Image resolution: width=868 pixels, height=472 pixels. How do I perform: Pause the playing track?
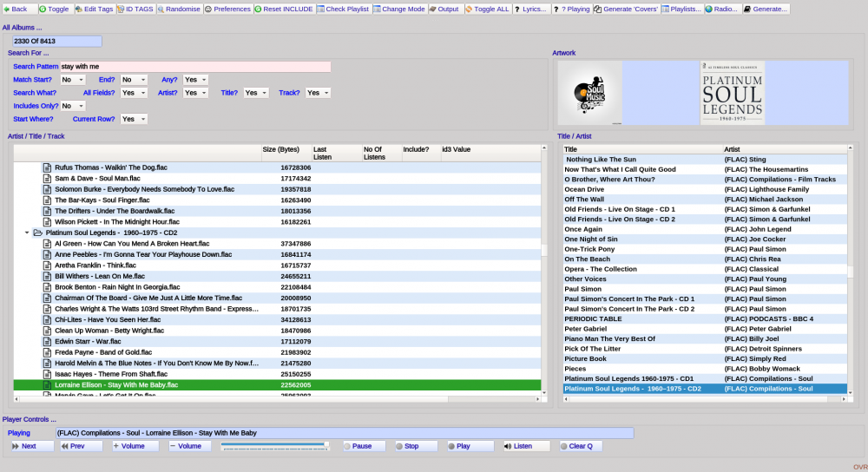363,446
